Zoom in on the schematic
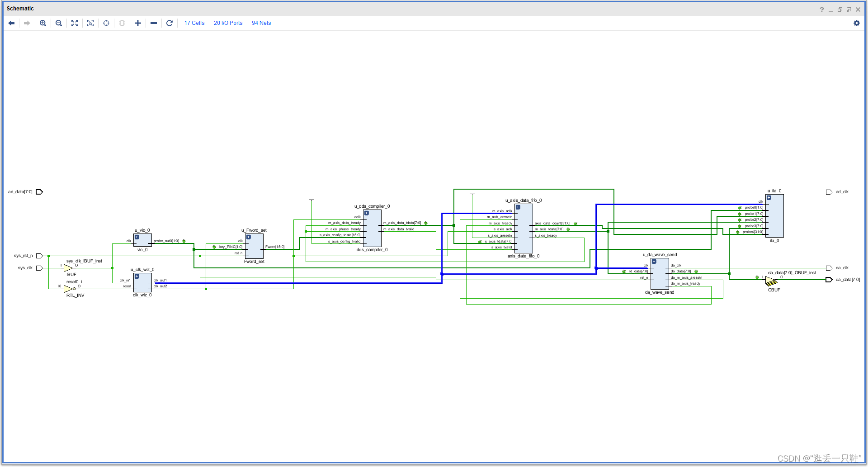Viewport: 868px width, 467px height. click(x=43, y=23)
